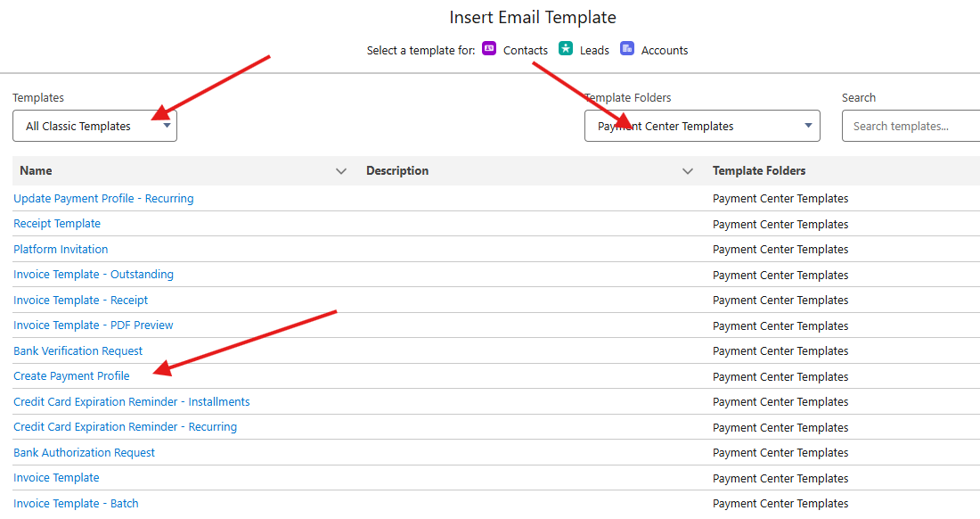This screenshot has width=980, height=519.
Task: Expand the Description column header chevron
Action: tap(688, 170)
